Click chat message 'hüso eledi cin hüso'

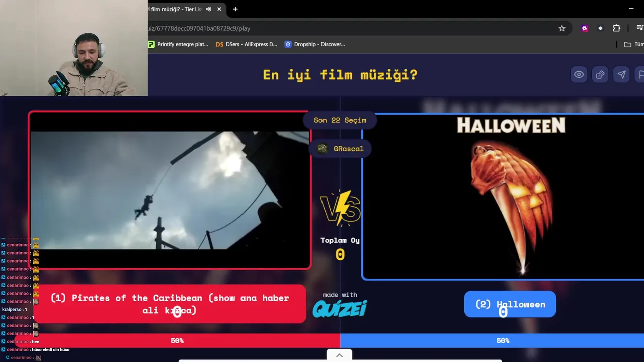pos(50,350)
